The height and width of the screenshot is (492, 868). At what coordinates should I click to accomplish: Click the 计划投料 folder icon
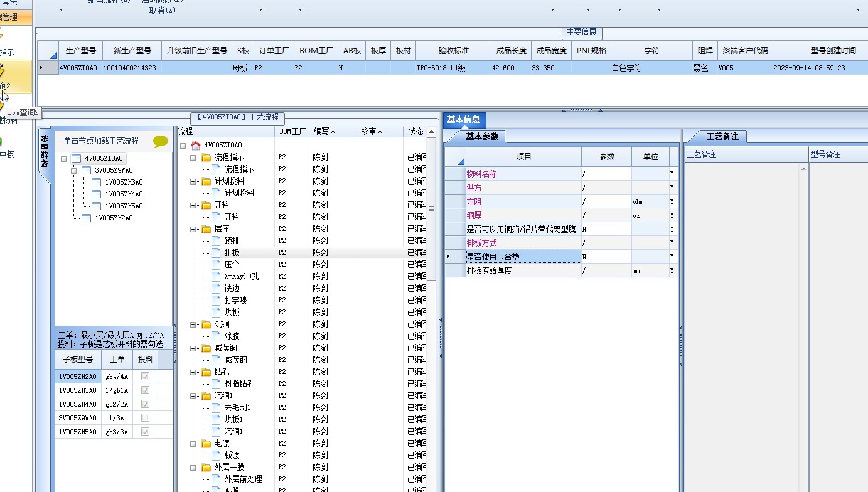tap(206, 181)
